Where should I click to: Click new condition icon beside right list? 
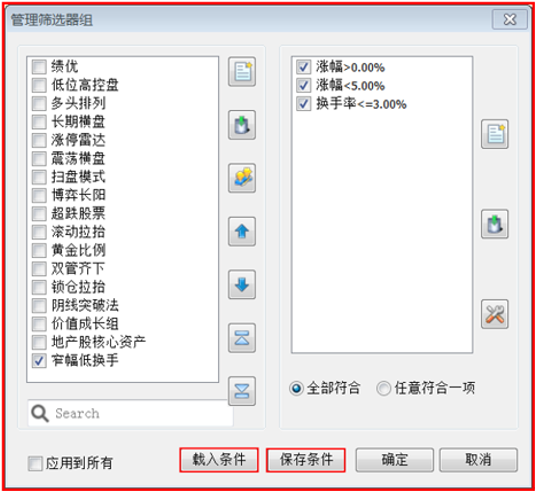coord(495,134)
